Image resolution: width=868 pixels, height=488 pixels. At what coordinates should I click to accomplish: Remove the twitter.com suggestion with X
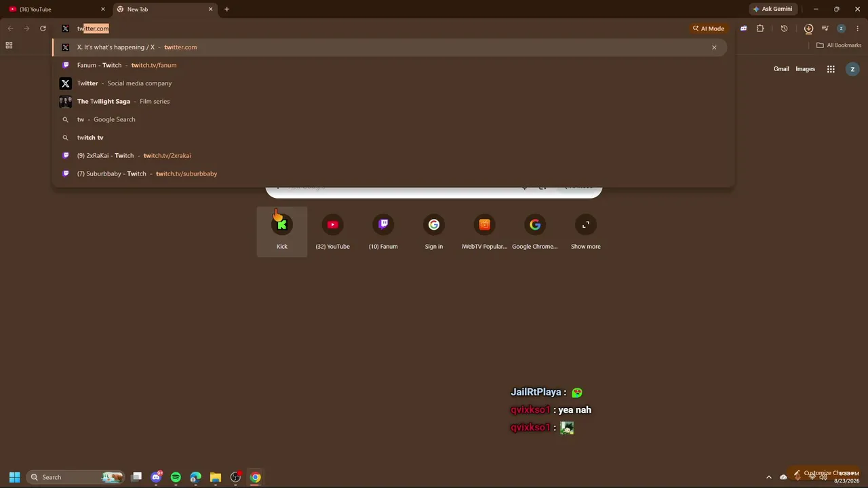714,47
